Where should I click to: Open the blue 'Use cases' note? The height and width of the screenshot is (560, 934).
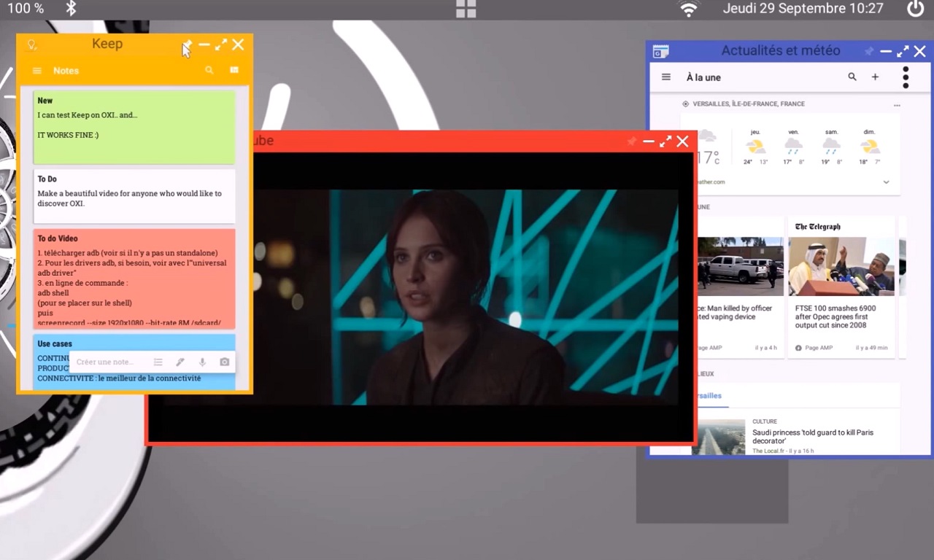point(134,362)
